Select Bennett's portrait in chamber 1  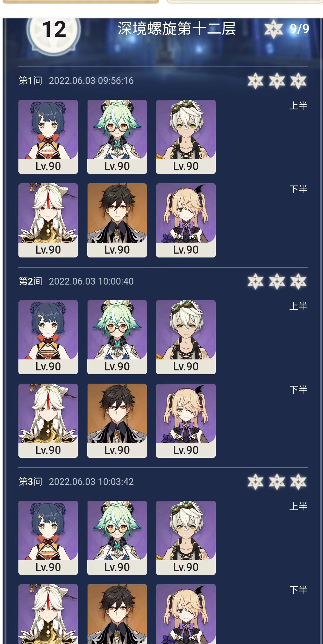[186, 136]
